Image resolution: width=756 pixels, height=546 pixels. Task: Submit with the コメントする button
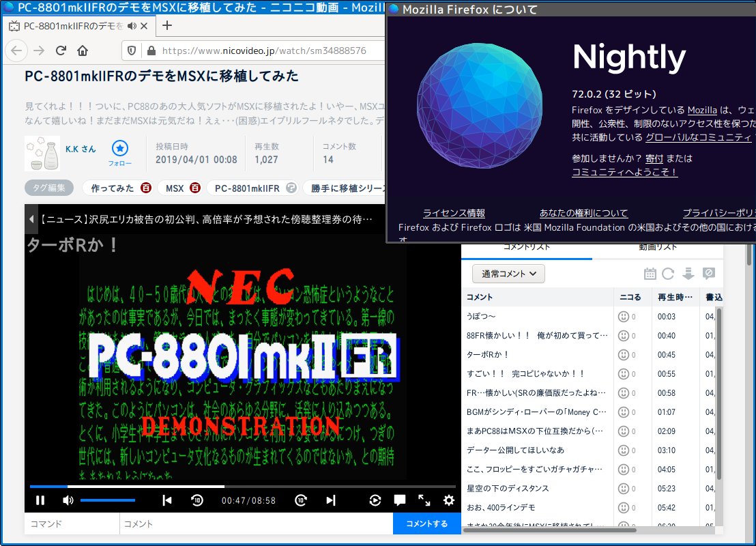tap(426, 523)
